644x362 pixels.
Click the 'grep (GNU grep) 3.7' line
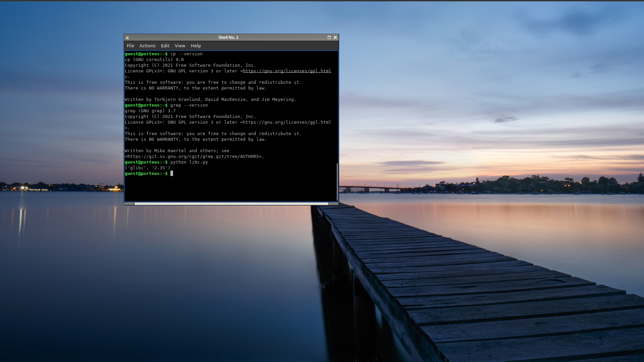click(150, 111)
